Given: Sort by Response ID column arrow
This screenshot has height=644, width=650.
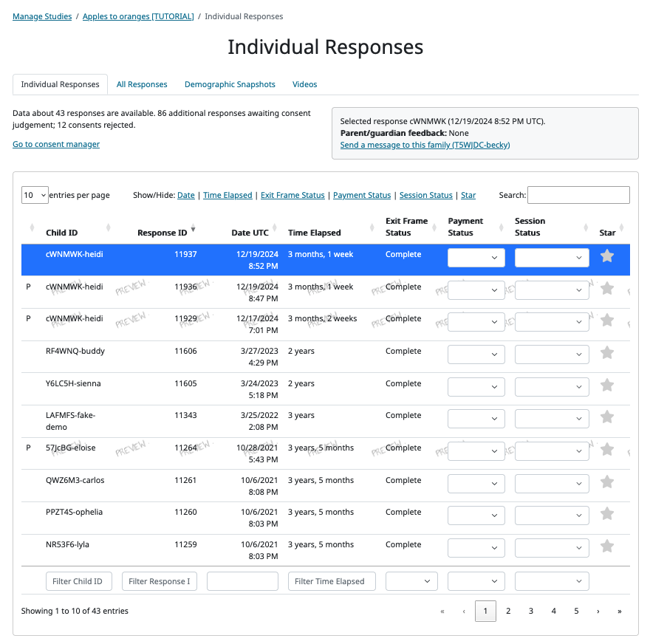Looking at the screenshot, I should pyautogui.click(x=194, y=229).
